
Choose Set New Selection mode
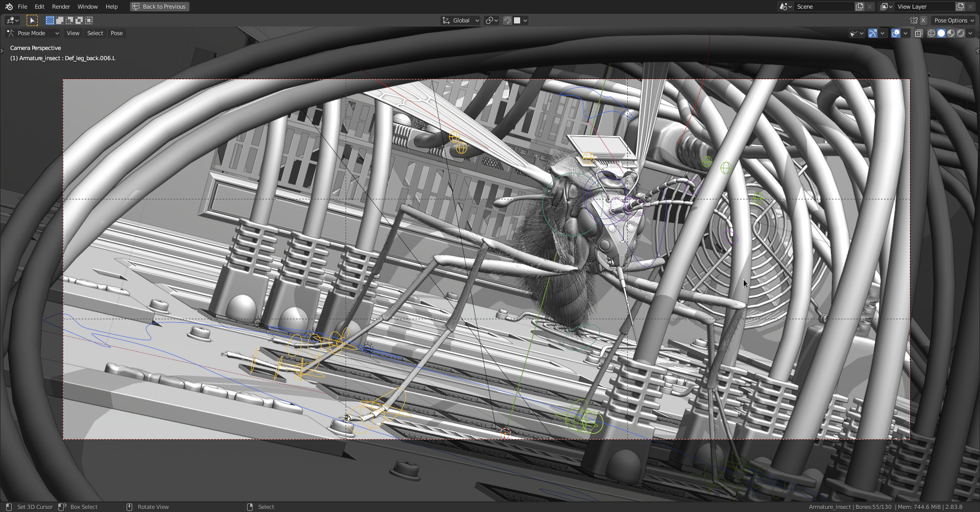(50, 20)
